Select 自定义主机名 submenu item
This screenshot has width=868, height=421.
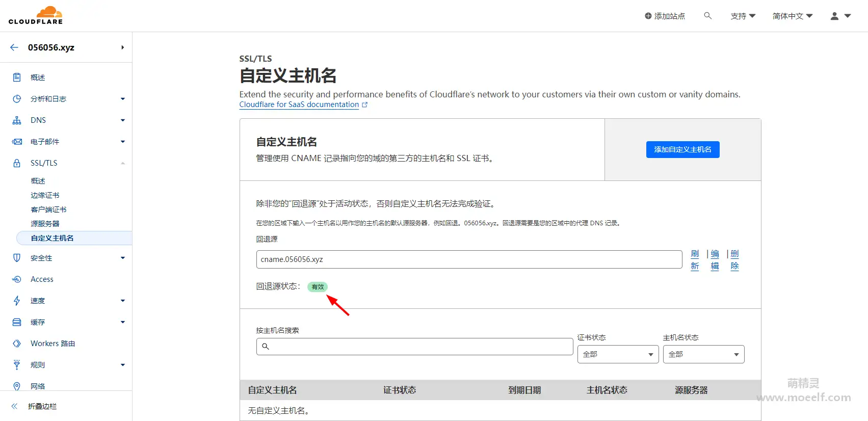pyautogui.click(x=74, y=238)
